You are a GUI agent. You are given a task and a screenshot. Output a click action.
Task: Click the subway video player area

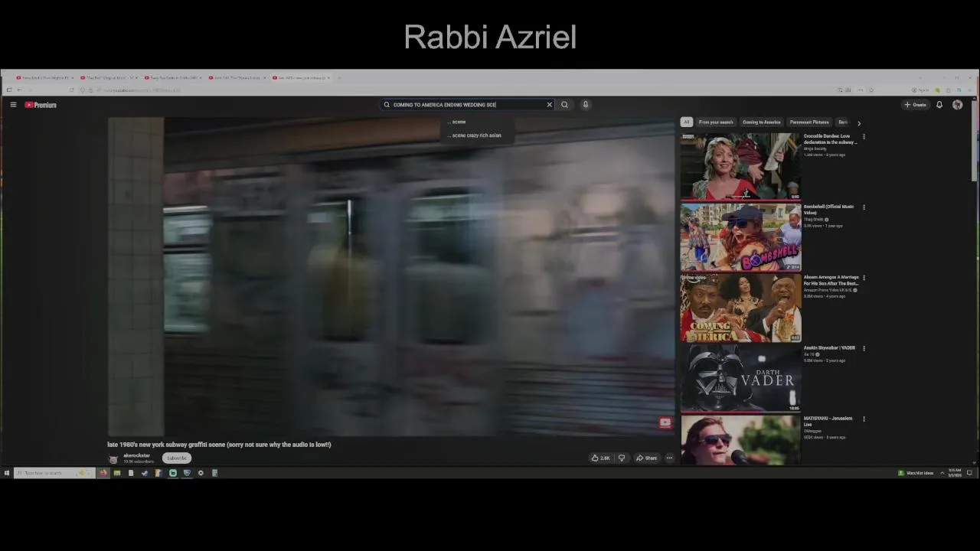tap(390, 276)
